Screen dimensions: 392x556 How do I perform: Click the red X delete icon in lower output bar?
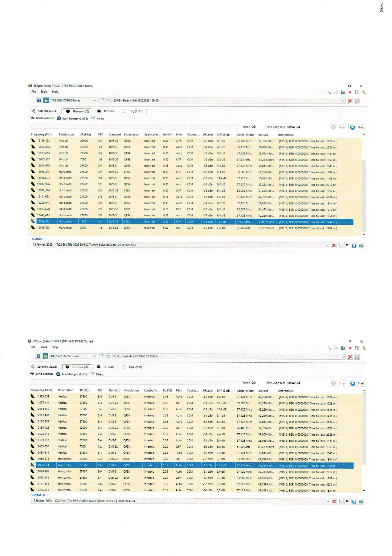tap(334, 501)
